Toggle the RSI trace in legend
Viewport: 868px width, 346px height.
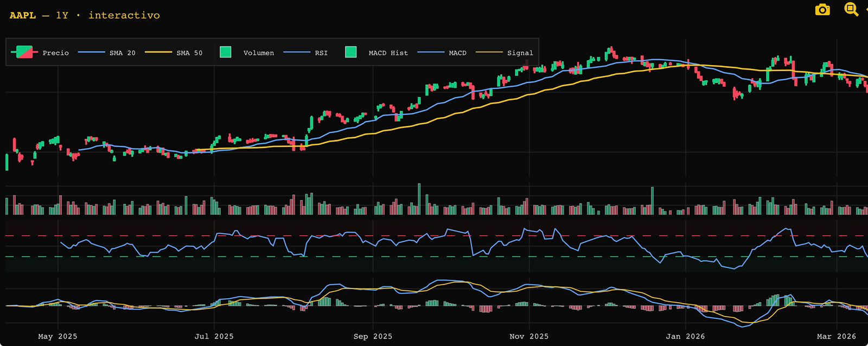306,53
